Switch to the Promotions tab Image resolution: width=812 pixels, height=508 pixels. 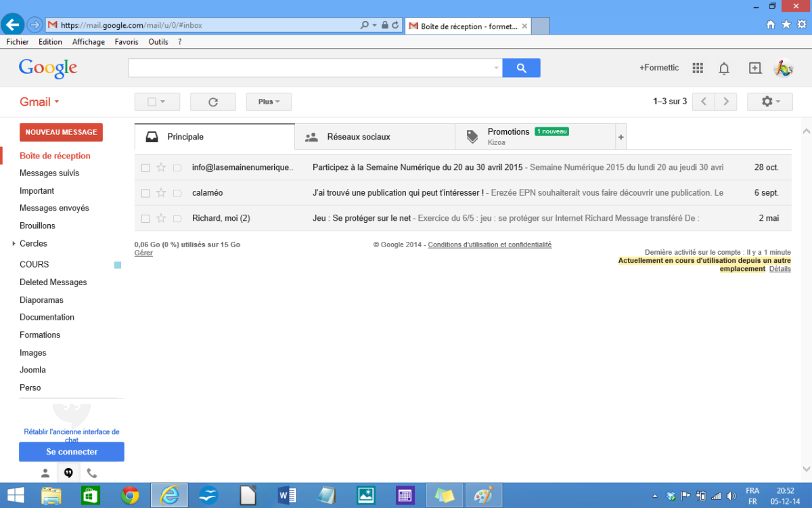click(x=535, y=137)
